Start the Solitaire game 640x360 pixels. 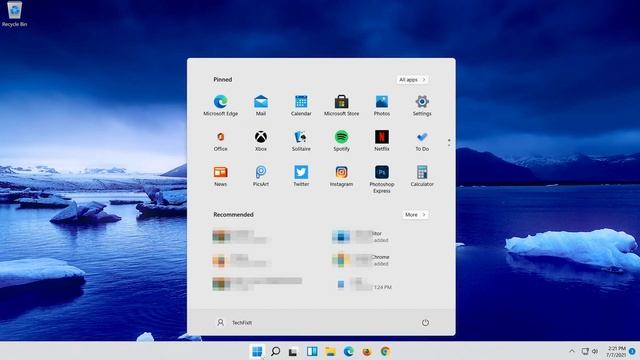[x=301, y=141]
